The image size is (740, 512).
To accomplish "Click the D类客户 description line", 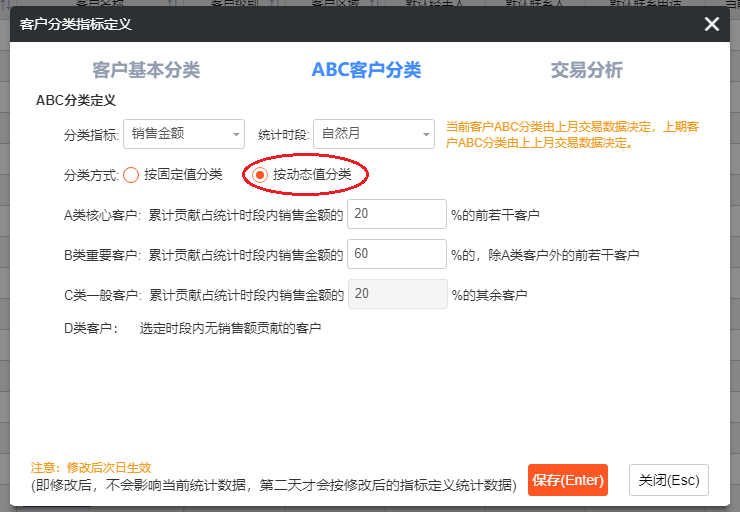I will [193, 328].
